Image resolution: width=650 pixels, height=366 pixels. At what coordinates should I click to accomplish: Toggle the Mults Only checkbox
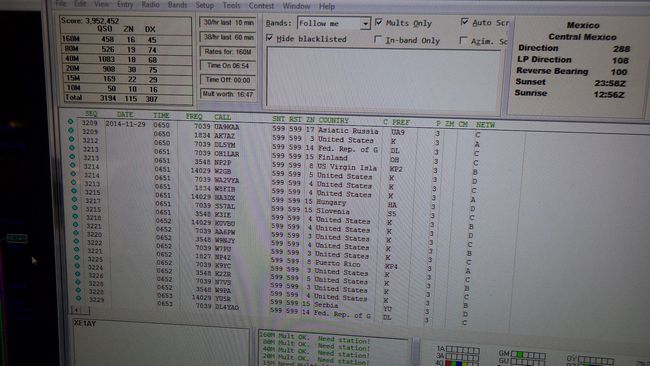pos(378,22)
